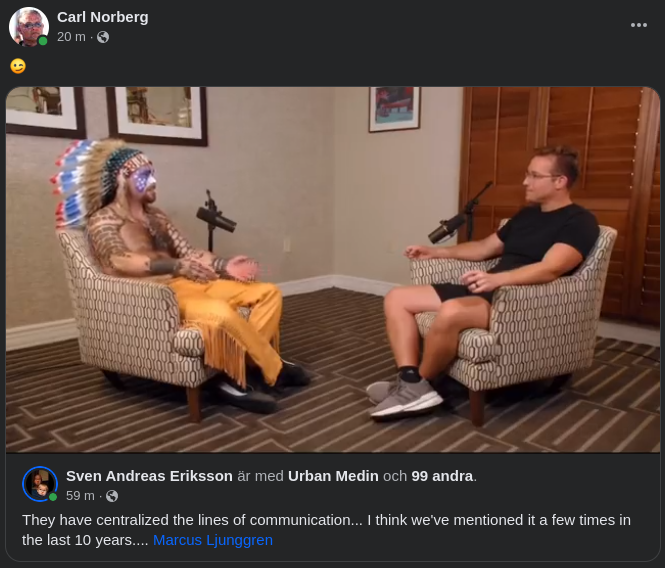Open the shared interview video thumbnail

click(x=332, y=269)
